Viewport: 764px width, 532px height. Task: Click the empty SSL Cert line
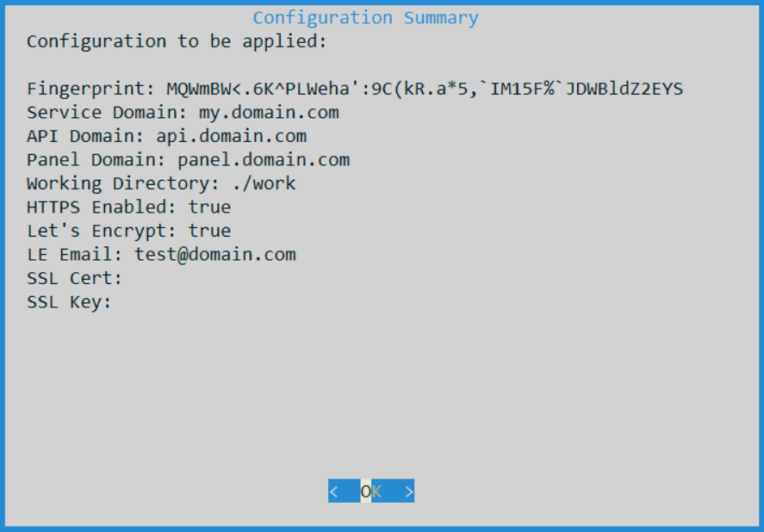point(75,278)
